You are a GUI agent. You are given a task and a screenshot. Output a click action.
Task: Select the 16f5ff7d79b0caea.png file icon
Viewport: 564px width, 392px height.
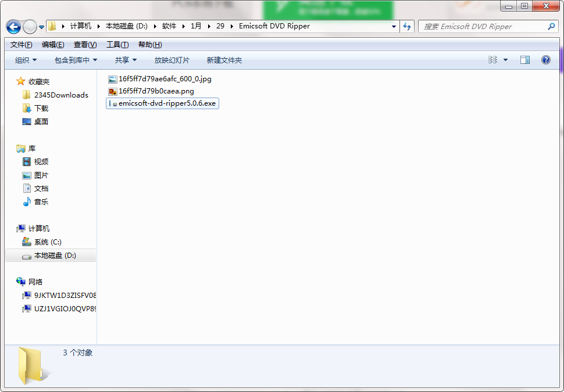tap(113, 92)
